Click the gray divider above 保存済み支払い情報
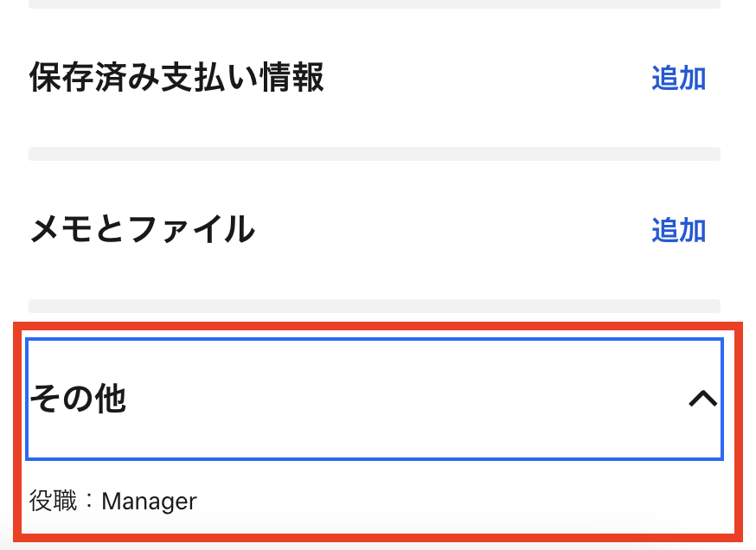This screenshot has height=550, width=756. tap(374, 4)
